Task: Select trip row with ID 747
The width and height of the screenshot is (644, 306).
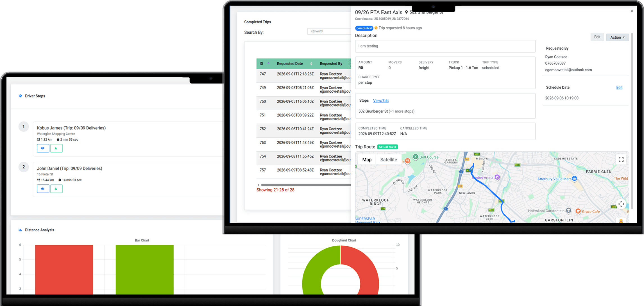Action: pos(304,76)
